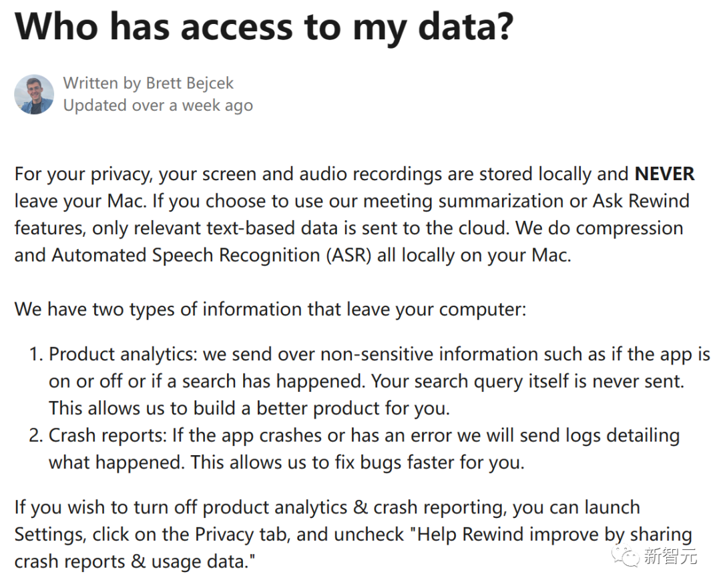
Task: Click the 新智元 watermark text
Action: tap(670, 556)
